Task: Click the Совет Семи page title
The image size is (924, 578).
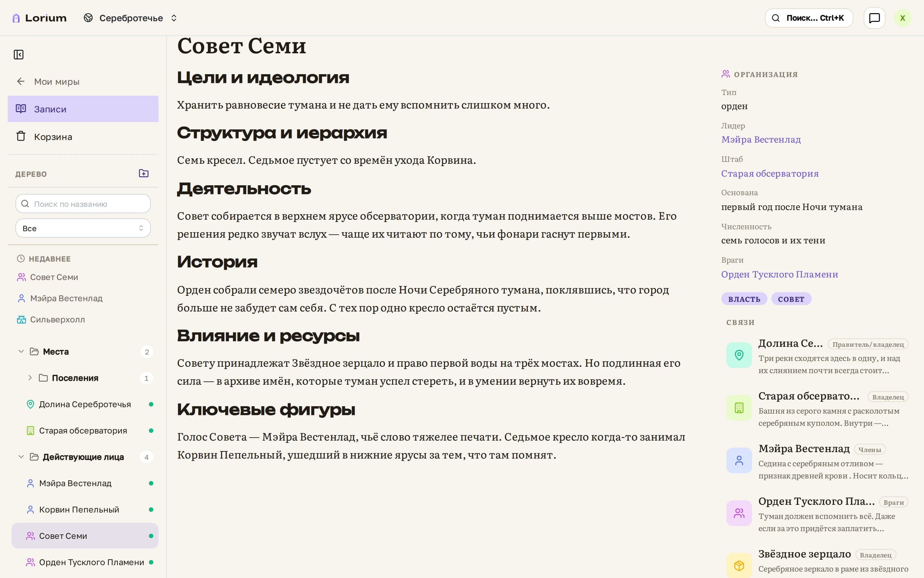Action: [x=241, y=46]
